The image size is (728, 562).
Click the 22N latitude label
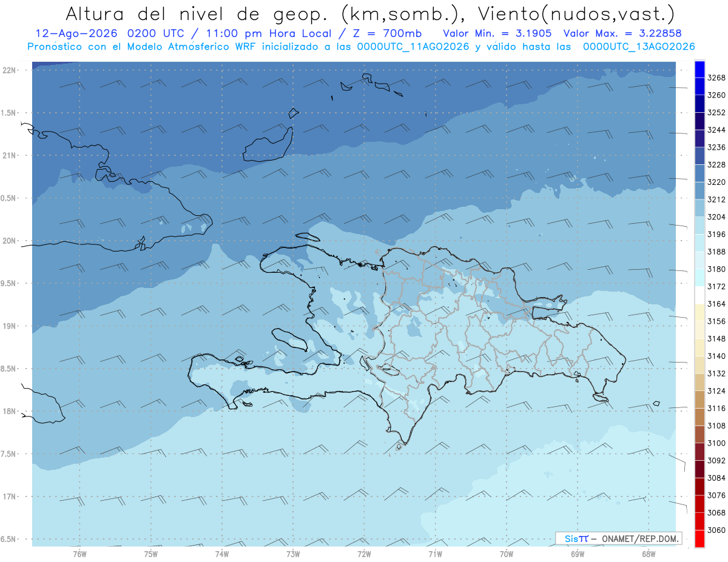tap(9, 70)
